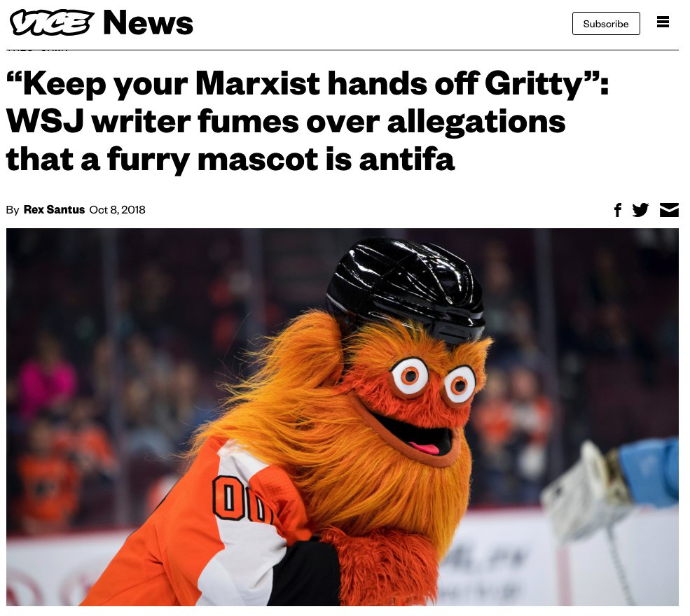Click the cropped category label under header

coord(37,50)
